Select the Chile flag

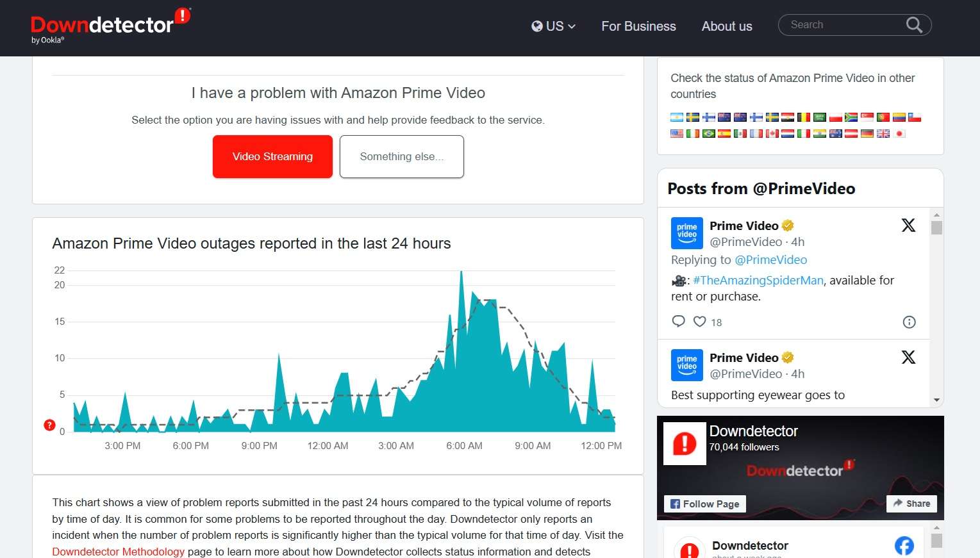[x=915, y=117]
